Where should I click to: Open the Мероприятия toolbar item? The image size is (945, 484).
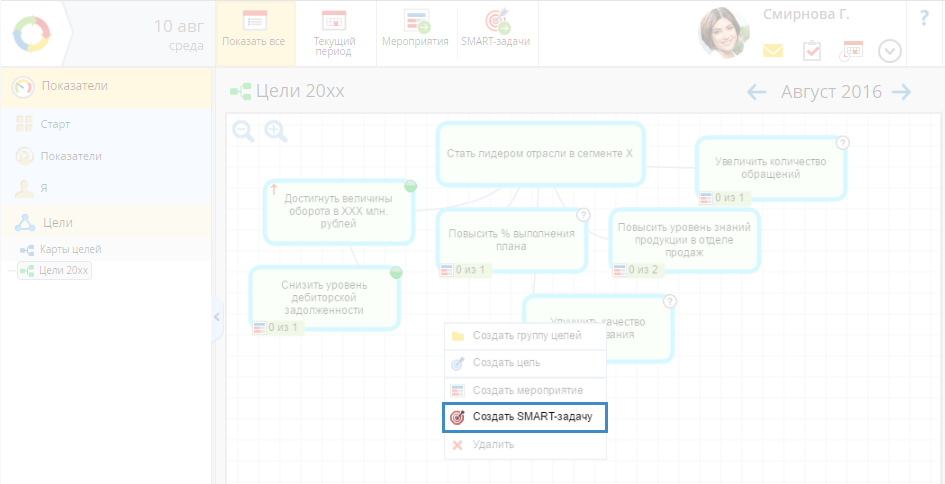416,33
